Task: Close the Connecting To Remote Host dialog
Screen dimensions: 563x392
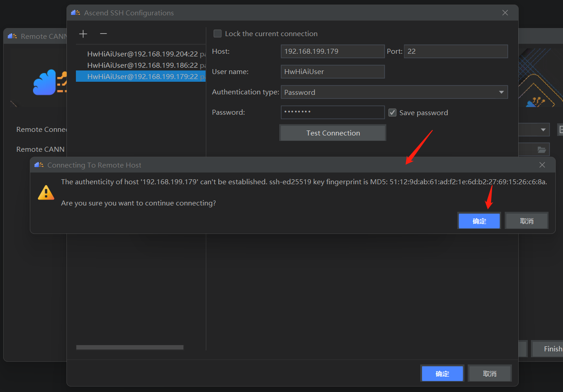Action: (x=542, y=165)
